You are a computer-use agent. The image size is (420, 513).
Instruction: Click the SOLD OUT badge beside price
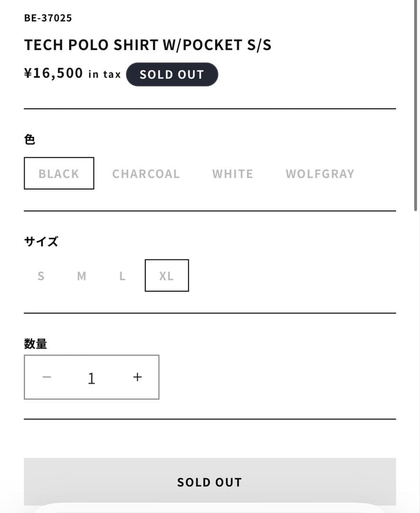pos(172,75)
